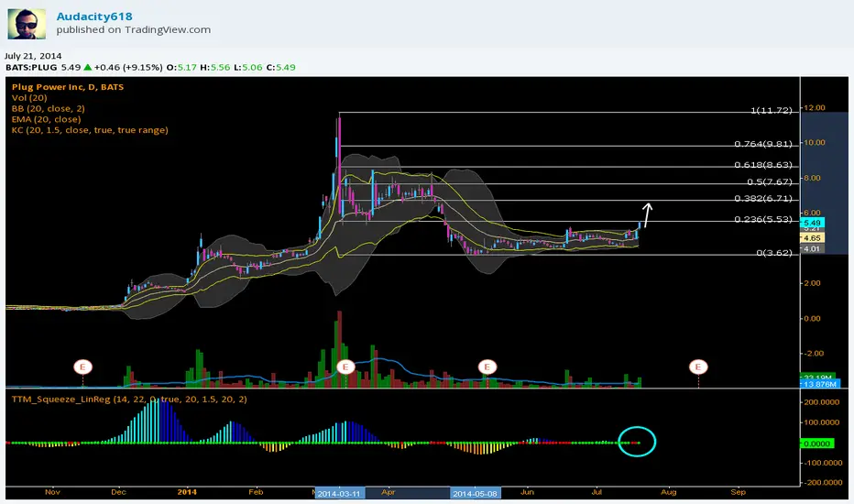Select the Vol (20) indicator label

[29, 97]
